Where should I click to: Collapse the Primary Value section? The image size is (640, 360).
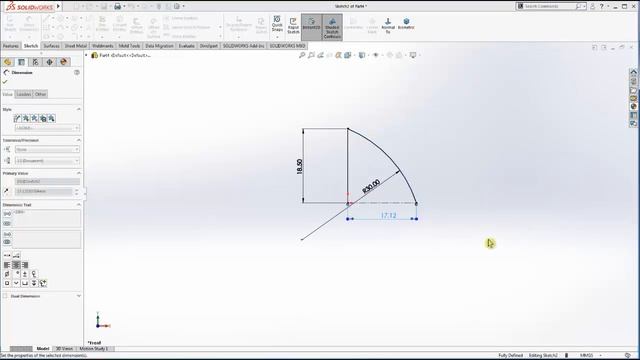78,173
